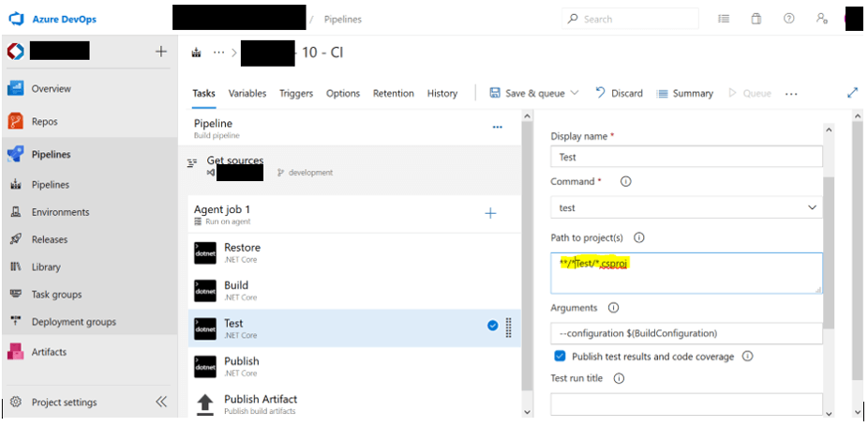This screenshot has height=427, width=868.
Task: Click the Discard button
Action: pos(619,93)
